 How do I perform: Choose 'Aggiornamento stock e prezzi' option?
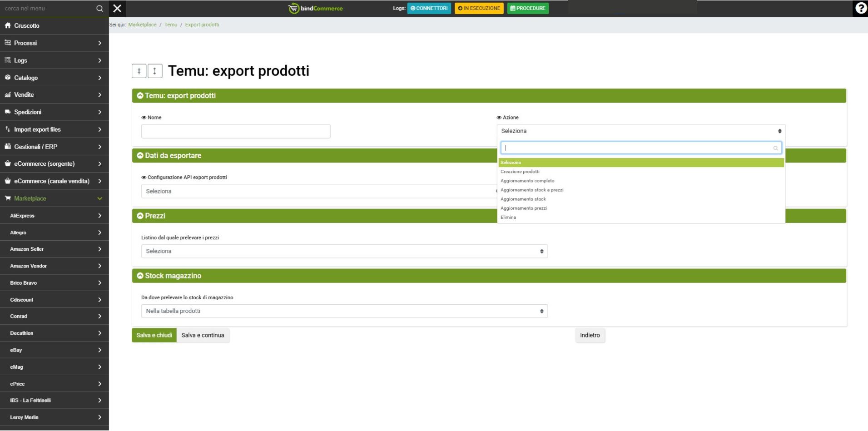click(x=531, y=190)
